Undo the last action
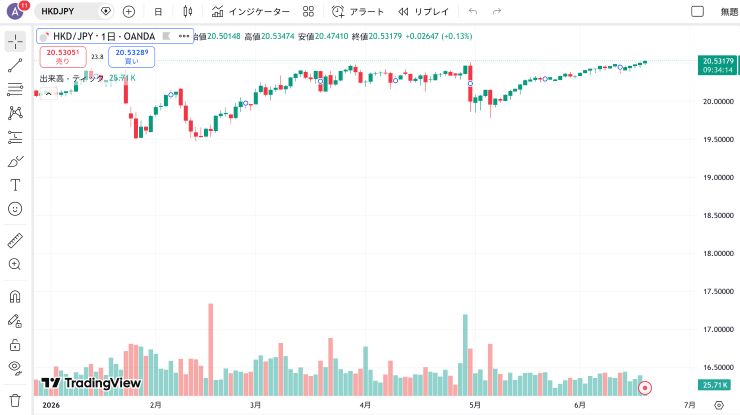Image resolution: width=740 pixels, height=415 pixels. (472, 11)
